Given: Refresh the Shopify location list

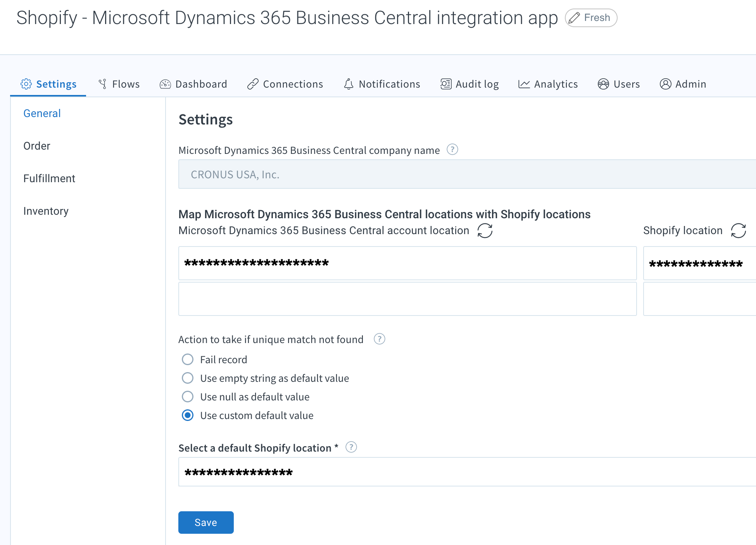Looking at the screenshot, I should 739,231.
